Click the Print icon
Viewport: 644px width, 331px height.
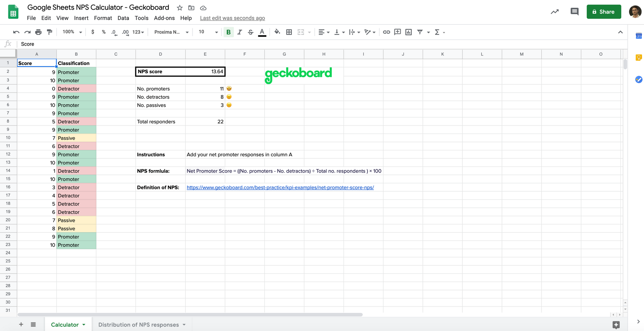[38, 32]
